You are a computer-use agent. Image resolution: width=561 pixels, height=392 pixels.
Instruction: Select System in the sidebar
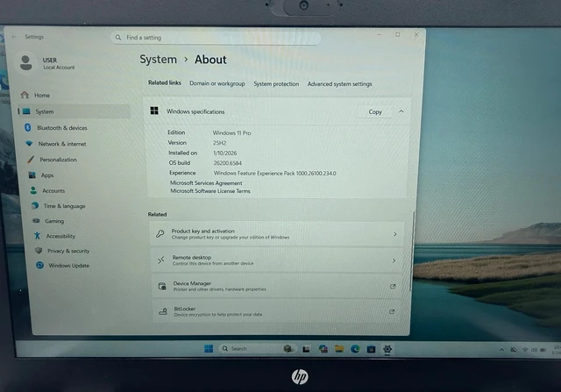74,111
